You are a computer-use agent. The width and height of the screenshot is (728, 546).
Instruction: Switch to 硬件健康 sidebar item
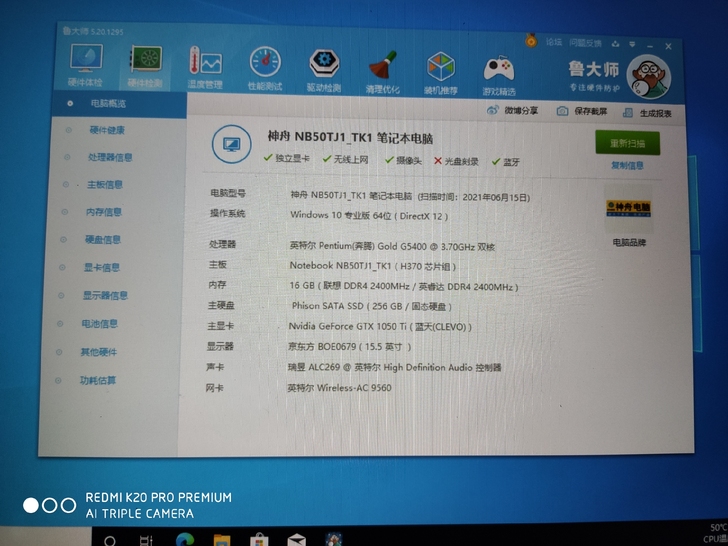[x=107, y=130]
